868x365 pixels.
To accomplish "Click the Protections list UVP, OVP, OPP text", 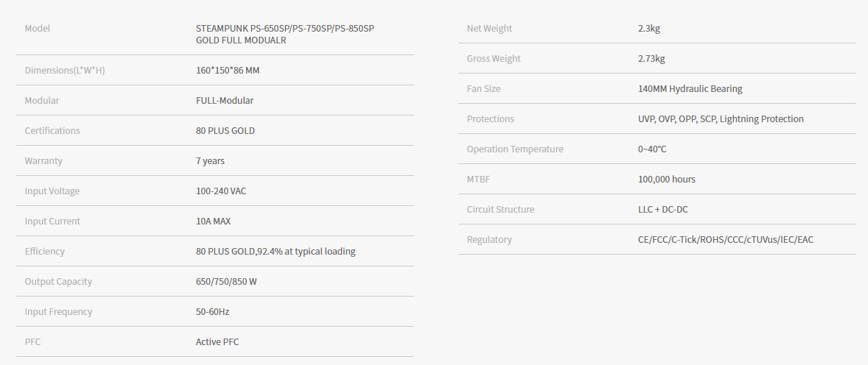I will click(x=721, y=119).
